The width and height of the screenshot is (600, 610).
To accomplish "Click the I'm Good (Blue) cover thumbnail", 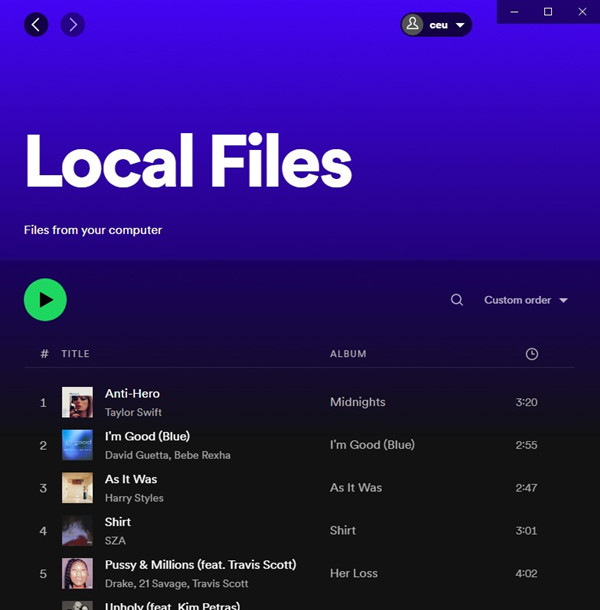I will point(77,445).
